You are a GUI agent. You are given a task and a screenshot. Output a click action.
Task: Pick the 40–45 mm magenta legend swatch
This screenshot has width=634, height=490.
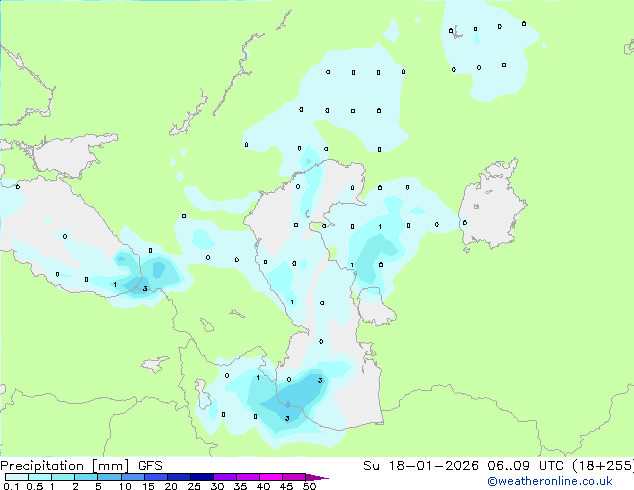tap(271, 477)
